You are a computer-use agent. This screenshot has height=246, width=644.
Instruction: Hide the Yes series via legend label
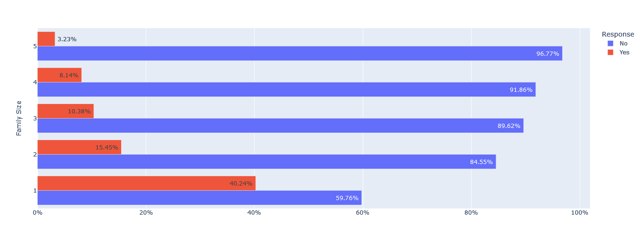pos(624,52)
